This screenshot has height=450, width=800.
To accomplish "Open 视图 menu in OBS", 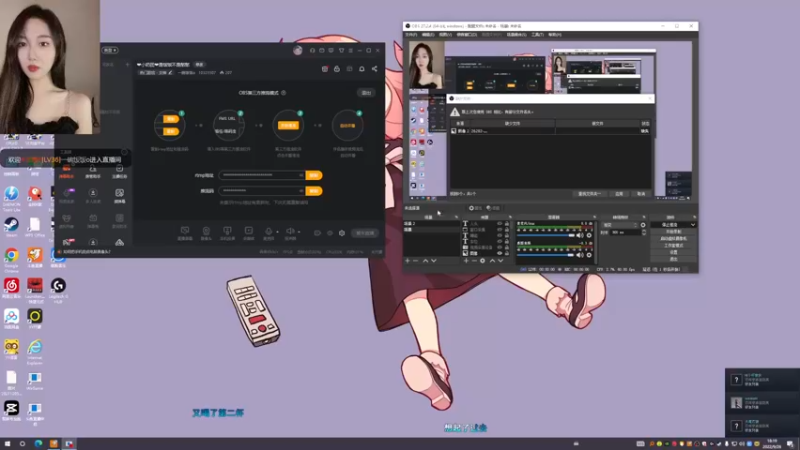I will 445,34.
